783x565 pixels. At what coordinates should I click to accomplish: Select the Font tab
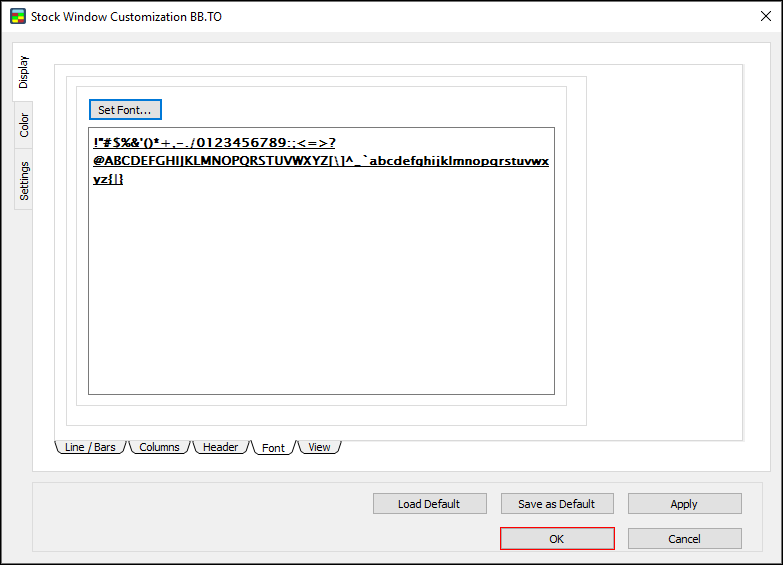point(273,448)
